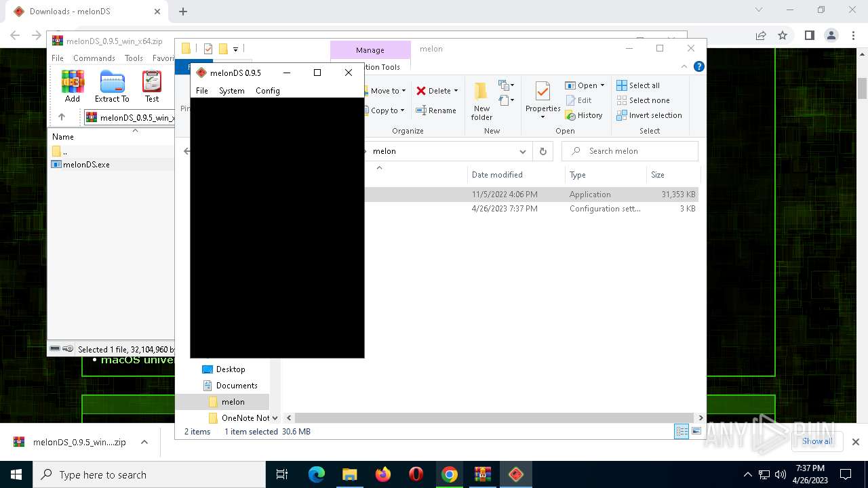
Task: Expand the address bar history dropdown
Action: [x=522, y=151]
